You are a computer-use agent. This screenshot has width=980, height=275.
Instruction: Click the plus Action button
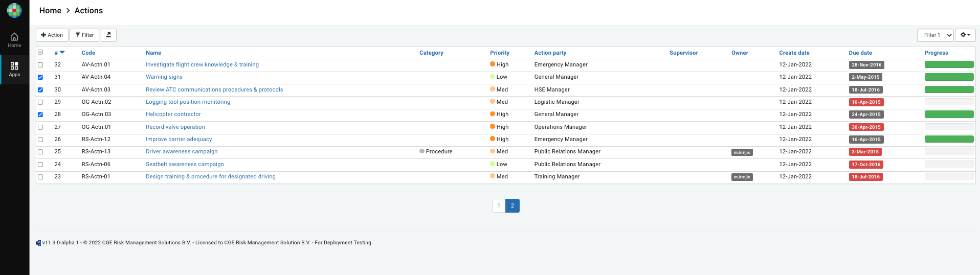click(x=52, y=35)
